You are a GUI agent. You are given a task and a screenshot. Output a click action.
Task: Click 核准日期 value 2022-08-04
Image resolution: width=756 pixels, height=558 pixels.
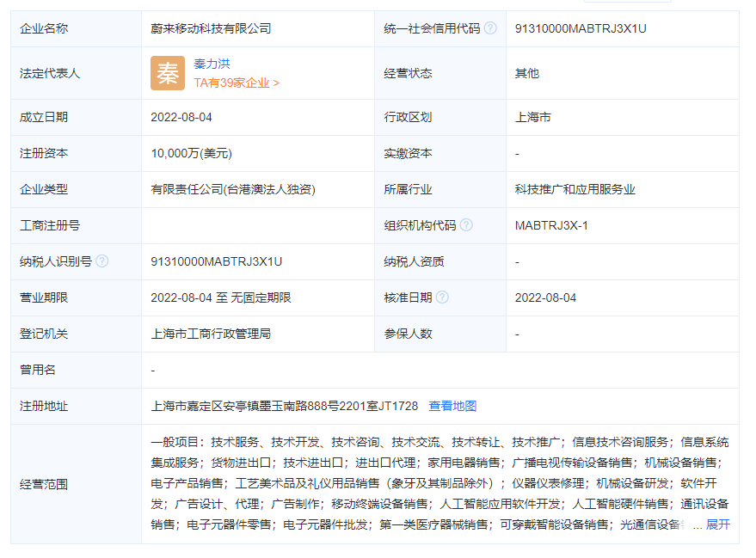[545, 297]
